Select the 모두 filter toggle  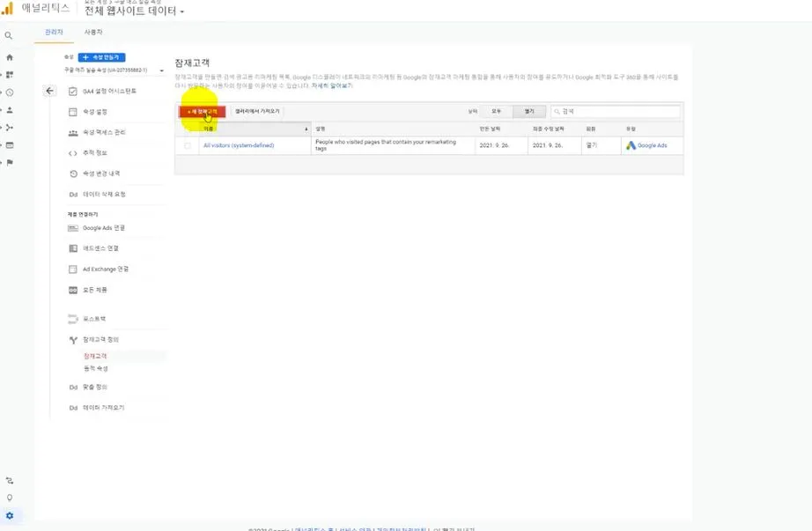pyautogui.click(x=496, y=111)
